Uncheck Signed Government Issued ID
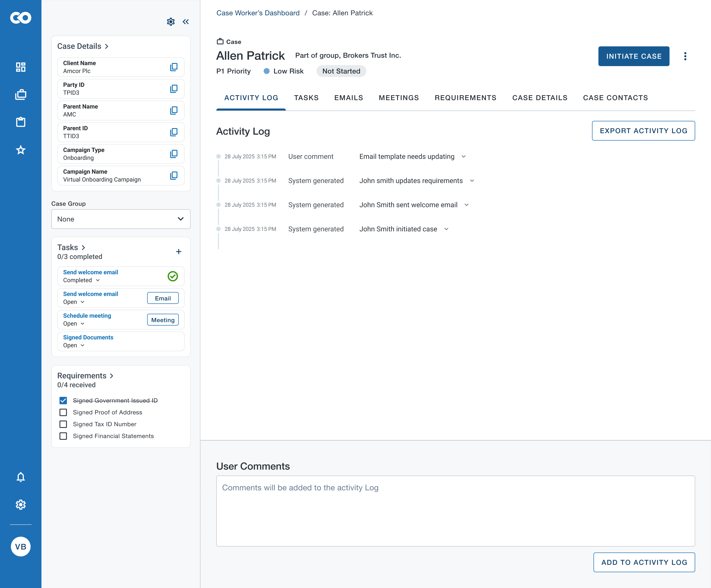 click(x=63, y=401)
